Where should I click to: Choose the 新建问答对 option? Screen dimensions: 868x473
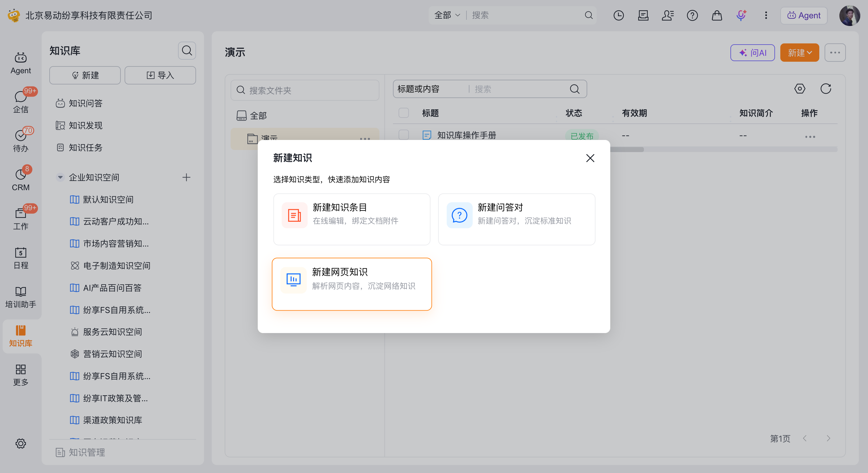click(x=516, y=219)
